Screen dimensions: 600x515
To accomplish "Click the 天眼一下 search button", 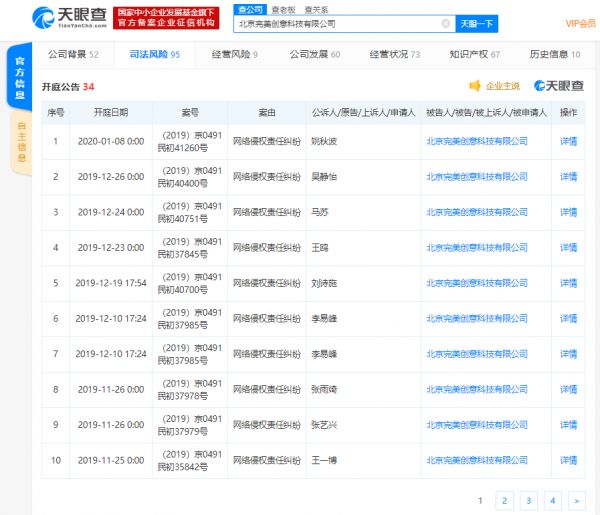I will coord(476,23).
